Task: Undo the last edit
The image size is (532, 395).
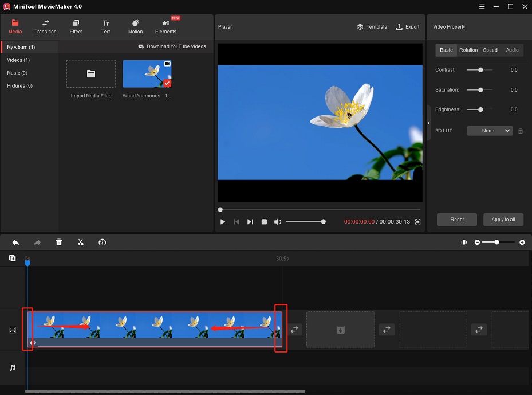Action: coord(15,243)
